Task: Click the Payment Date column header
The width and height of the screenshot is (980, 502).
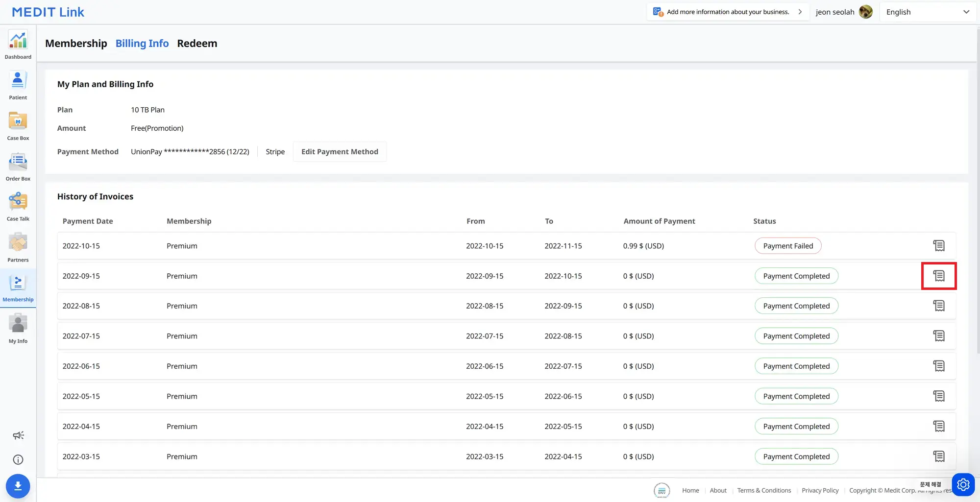Action: pyautogui.click(x=88, y=221)
